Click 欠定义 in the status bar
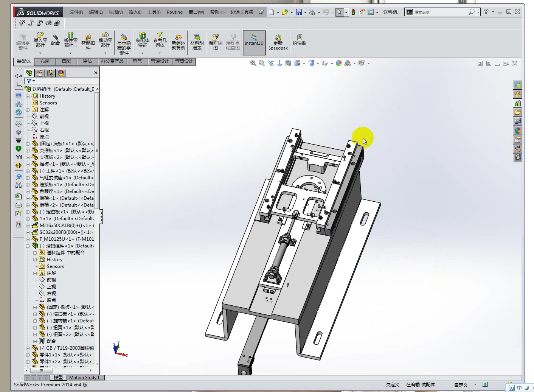 pos(393,384)
